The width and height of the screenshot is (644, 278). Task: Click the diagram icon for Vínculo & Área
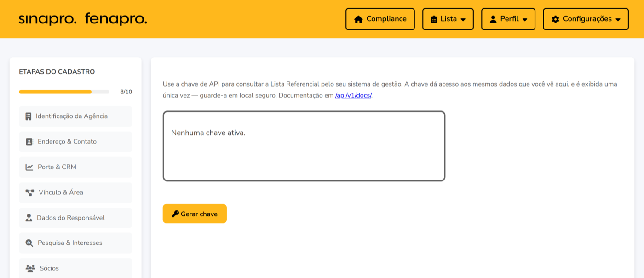30,192
